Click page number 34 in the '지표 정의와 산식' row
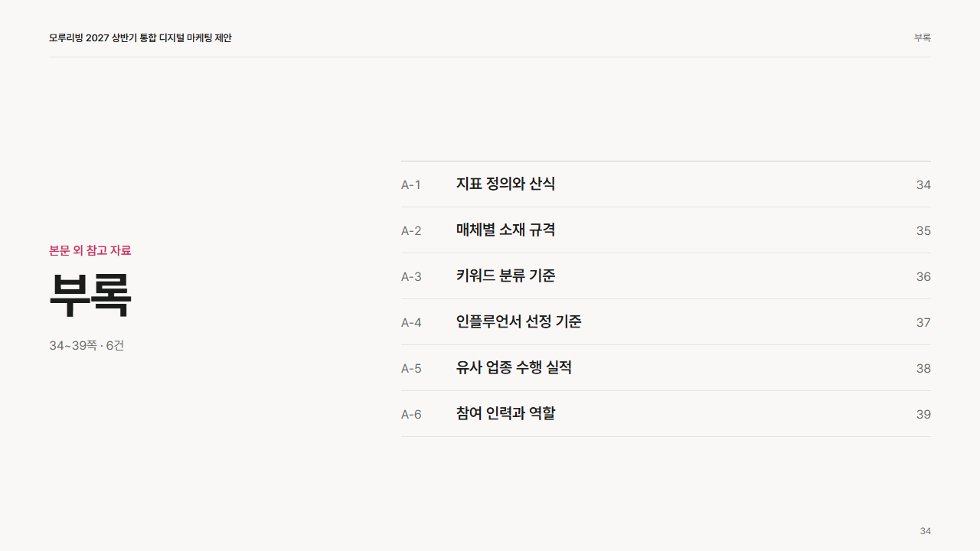 click(923, 184)
